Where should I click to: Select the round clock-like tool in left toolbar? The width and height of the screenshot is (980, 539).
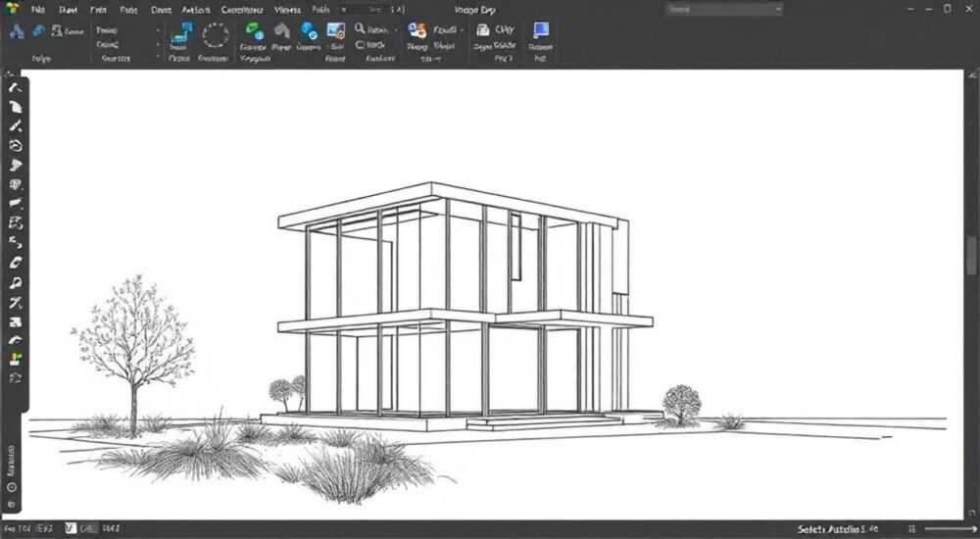pyautogui.click(x=15, y=146)
